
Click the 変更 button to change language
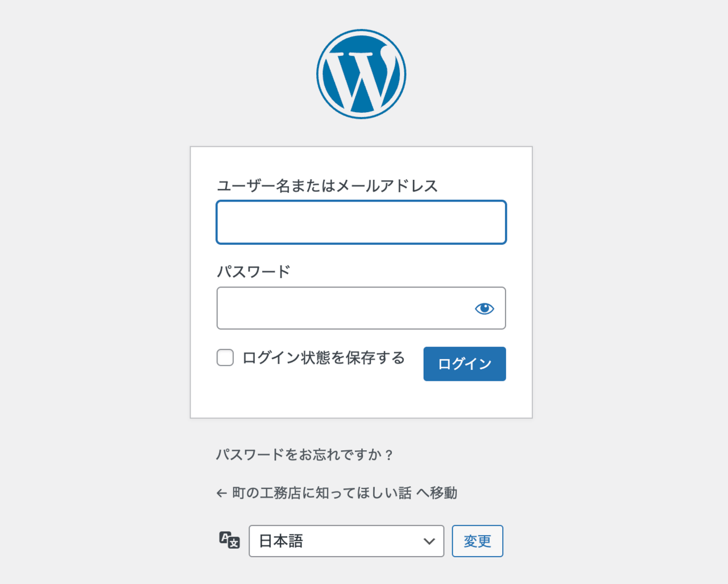(478, 541)
